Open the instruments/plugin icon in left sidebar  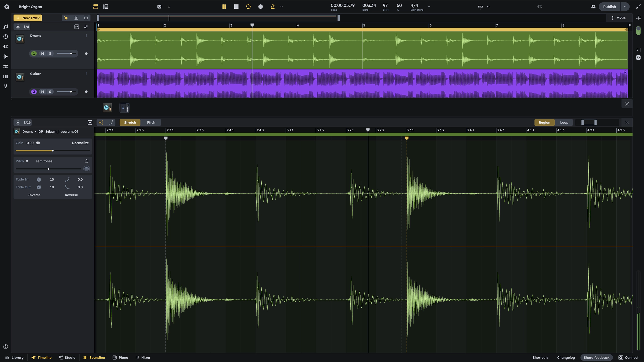point(5,47)
